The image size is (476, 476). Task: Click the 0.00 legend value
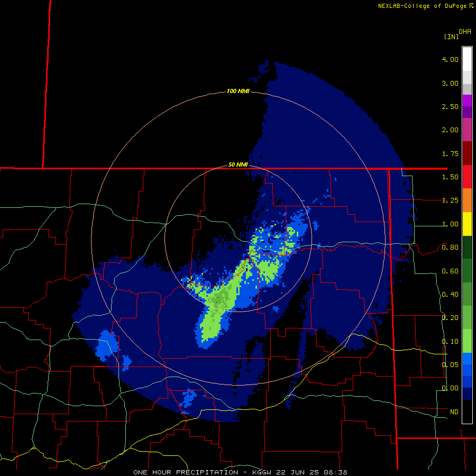coord(450,388)
